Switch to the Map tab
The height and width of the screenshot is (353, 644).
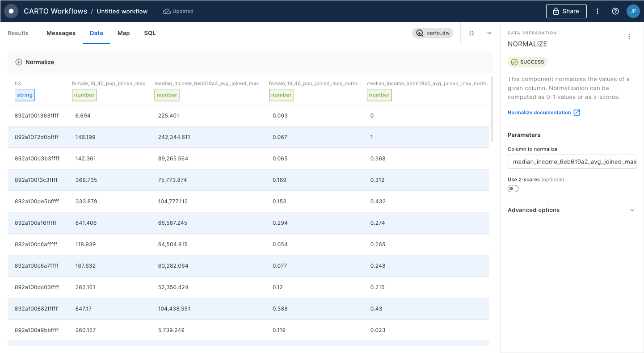pos(123,33)
